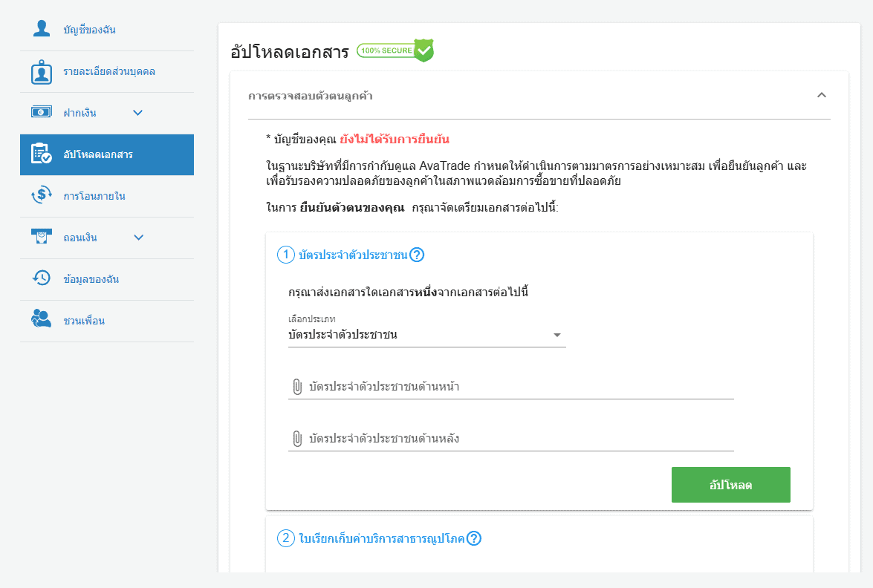This screenshot has width=873, height=588.
Task: Select อัปโหลดเอกสาร in the sidebar
Action: [x=107, y=154]
